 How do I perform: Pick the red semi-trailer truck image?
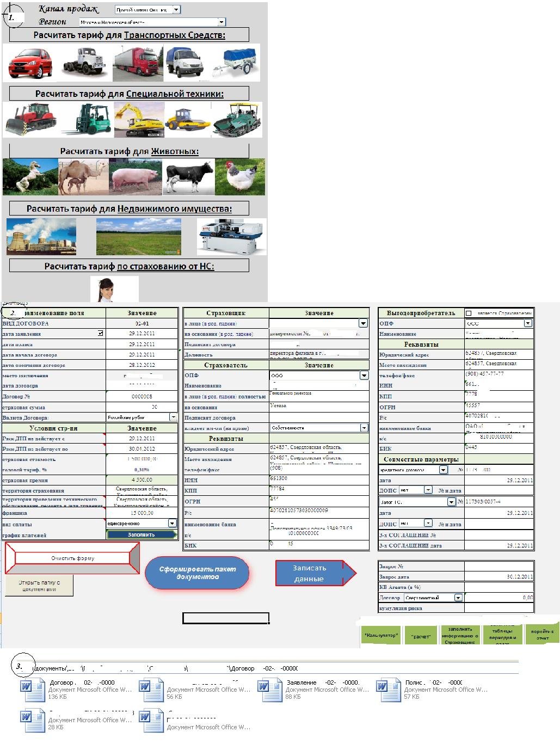coord(138,63)
